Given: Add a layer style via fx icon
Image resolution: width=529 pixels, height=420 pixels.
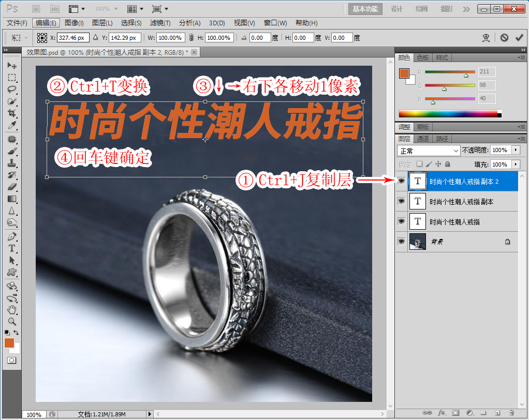Looking at the screenshot, I should [x=442, y=413].
